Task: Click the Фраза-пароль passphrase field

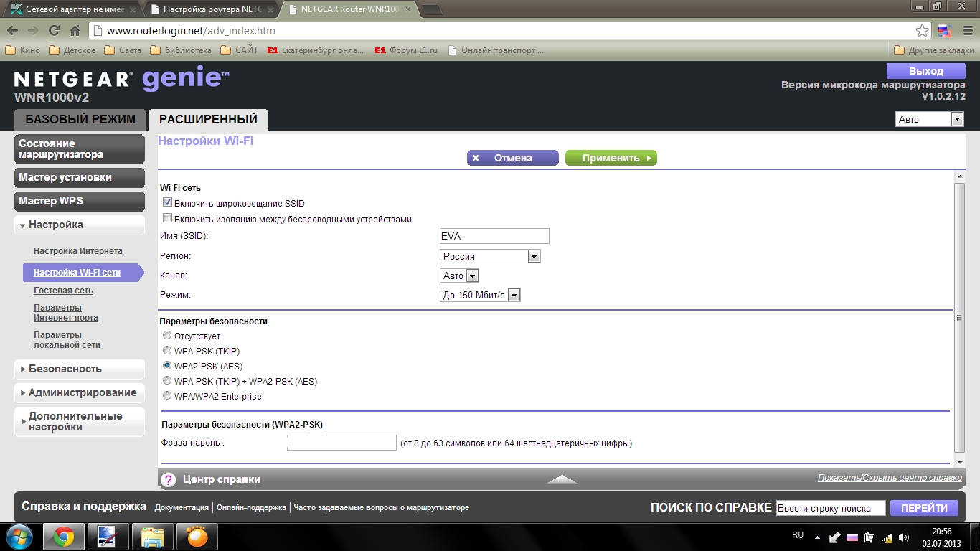Action: tap(341, 443)
